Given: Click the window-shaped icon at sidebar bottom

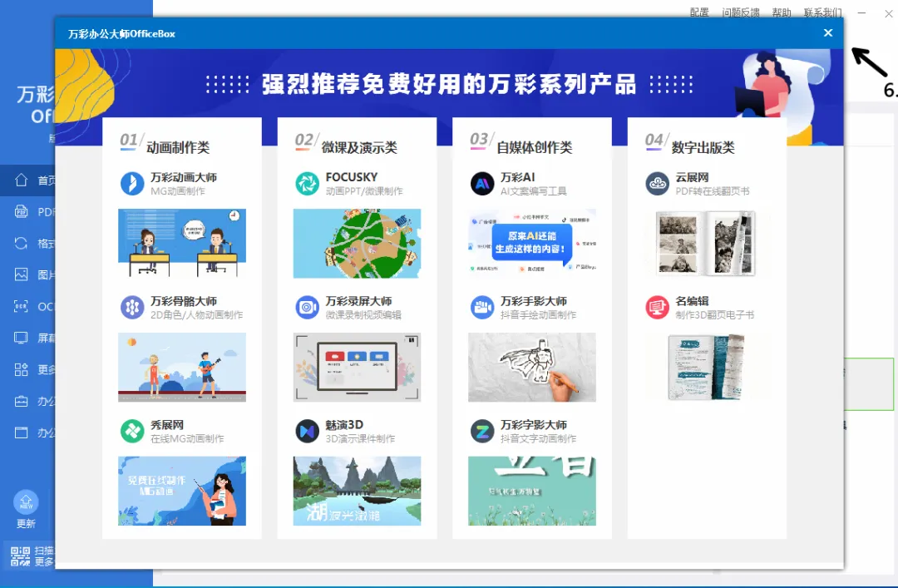Looking at the screenshot, I should pos(21,432).
